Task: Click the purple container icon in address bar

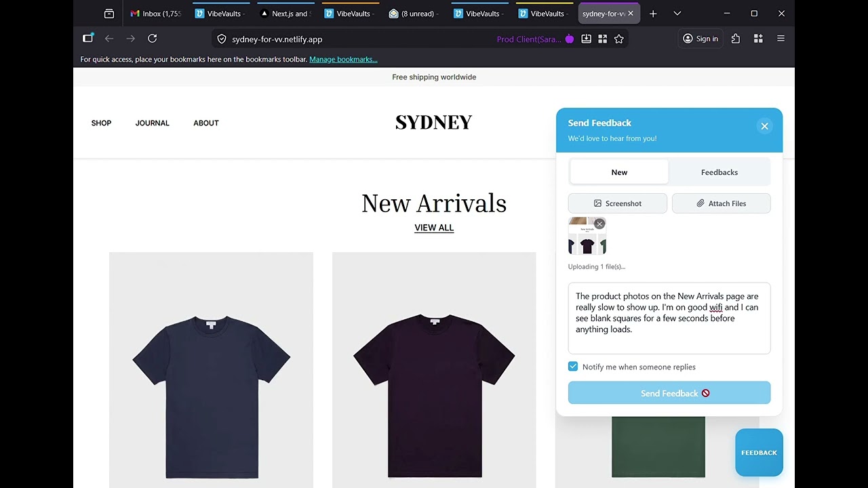Action: click(x=570, y=39)
